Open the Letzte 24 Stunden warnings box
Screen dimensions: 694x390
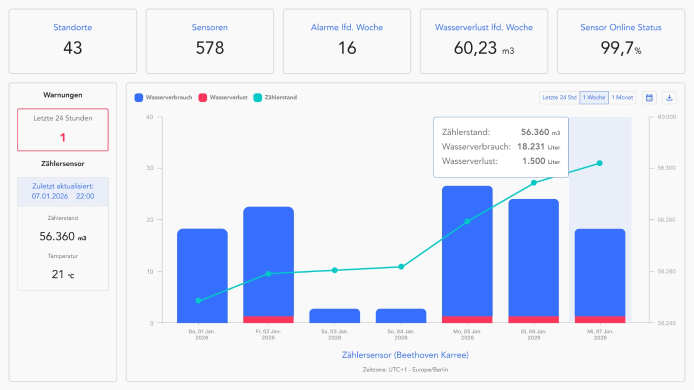[63, 130]
